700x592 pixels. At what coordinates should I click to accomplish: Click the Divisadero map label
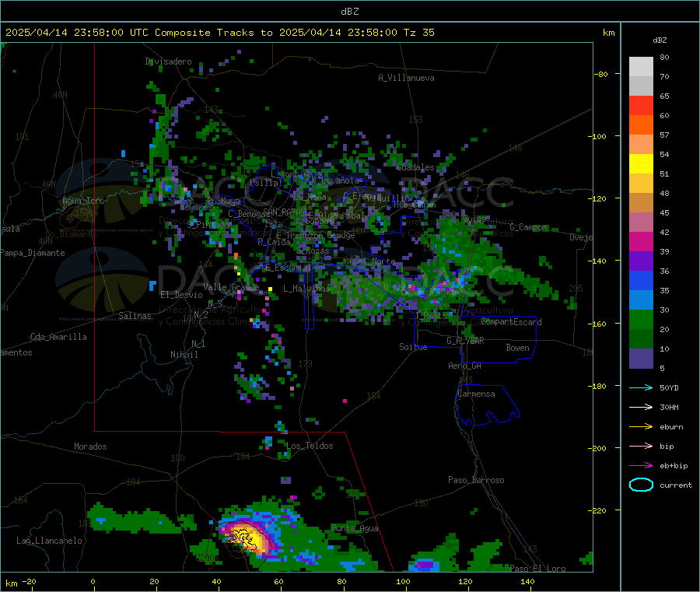(x=168, y=61)
